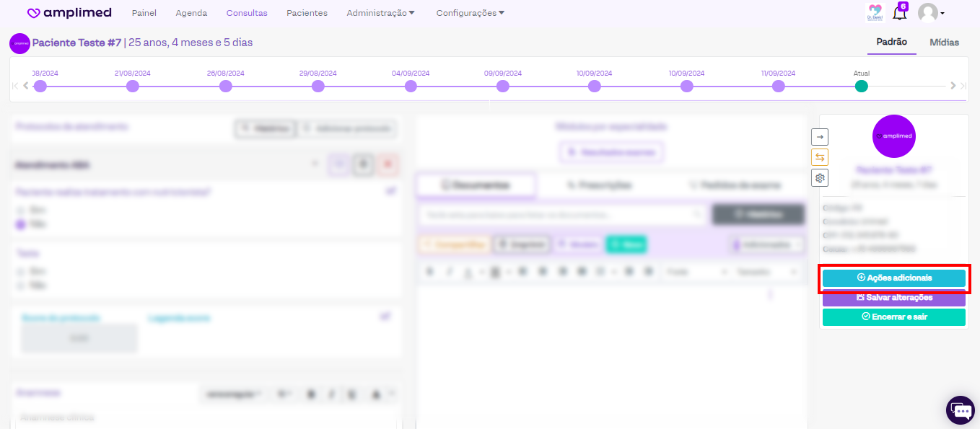980x429 pixels.
Task: Go to Pacientes in the top menu
Action: coord(307,13)
